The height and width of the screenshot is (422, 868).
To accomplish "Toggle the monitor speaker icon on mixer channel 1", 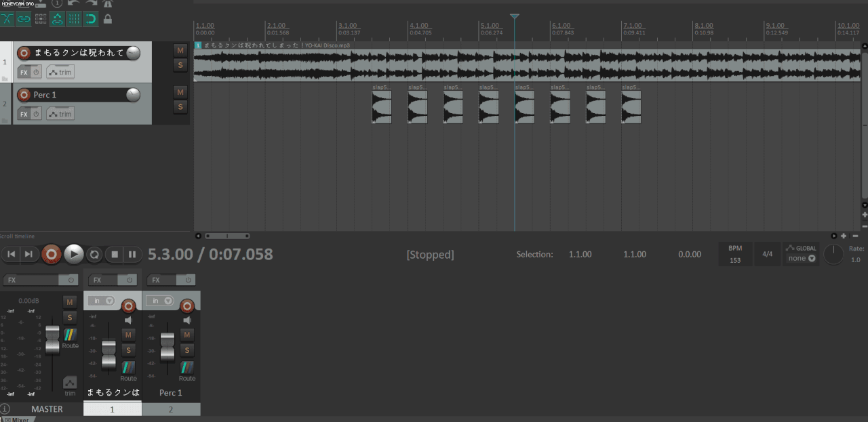I will pos(128,320).
